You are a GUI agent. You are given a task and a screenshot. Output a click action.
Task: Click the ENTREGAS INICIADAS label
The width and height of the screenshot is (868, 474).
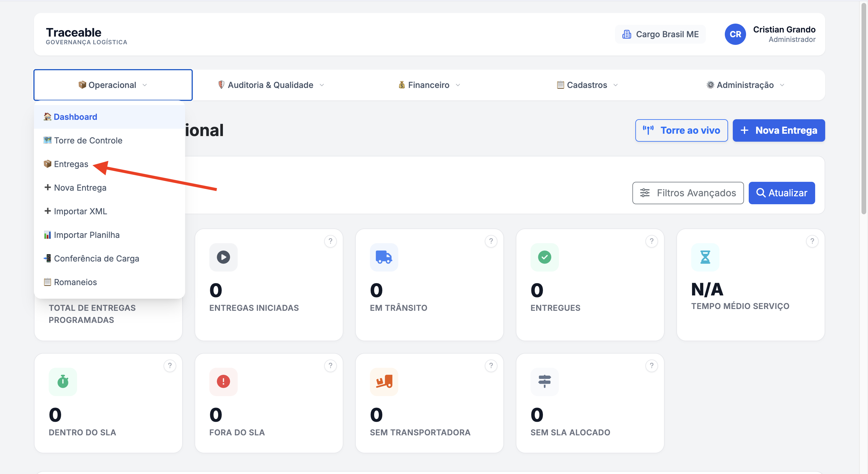click(x=254, y=308)
